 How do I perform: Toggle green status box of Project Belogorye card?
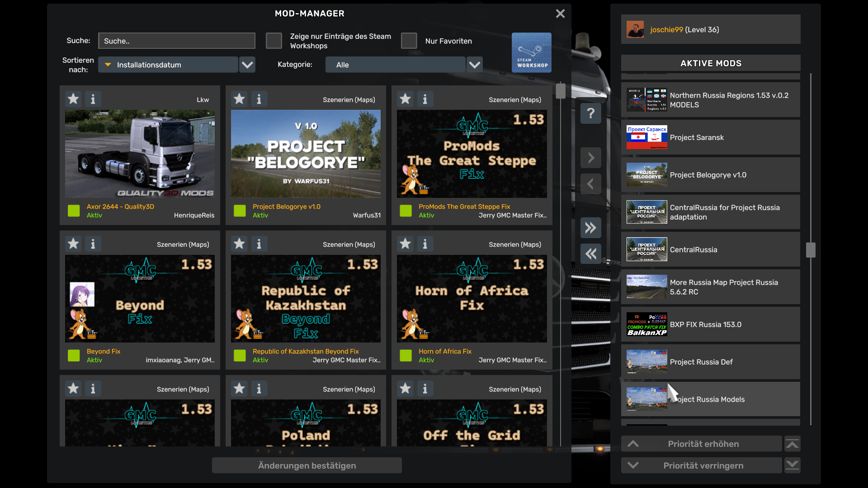(x=240, y=211)
